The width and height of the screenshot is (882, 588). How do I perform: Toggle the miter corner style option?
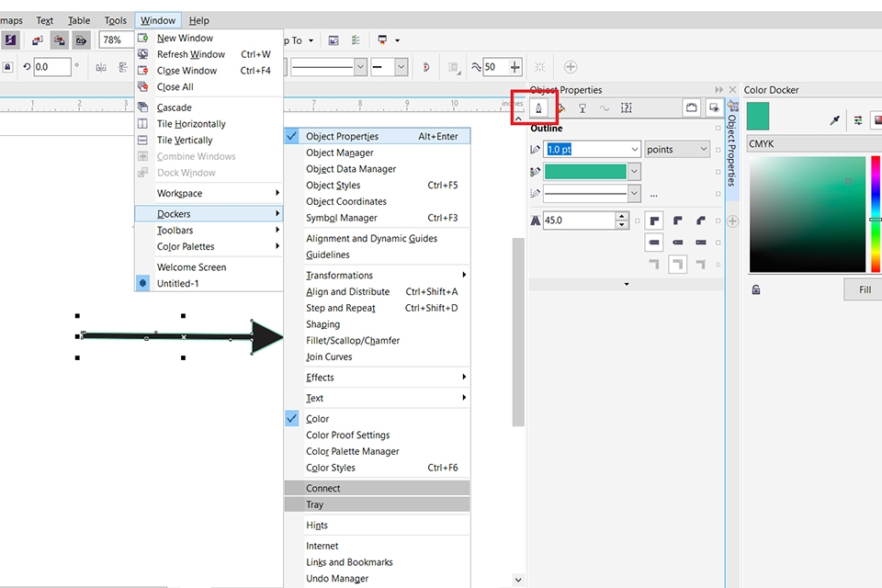tap(653, 220)
